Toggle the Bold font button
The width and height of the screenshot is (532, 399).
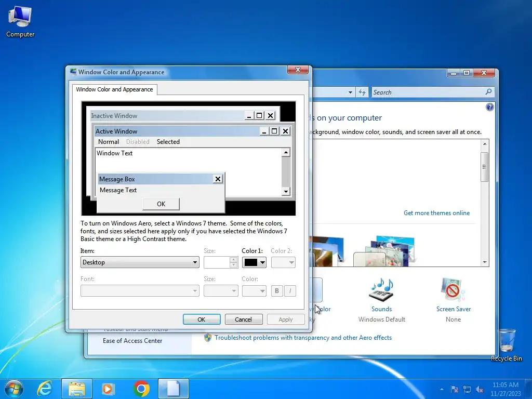point(277,291)
